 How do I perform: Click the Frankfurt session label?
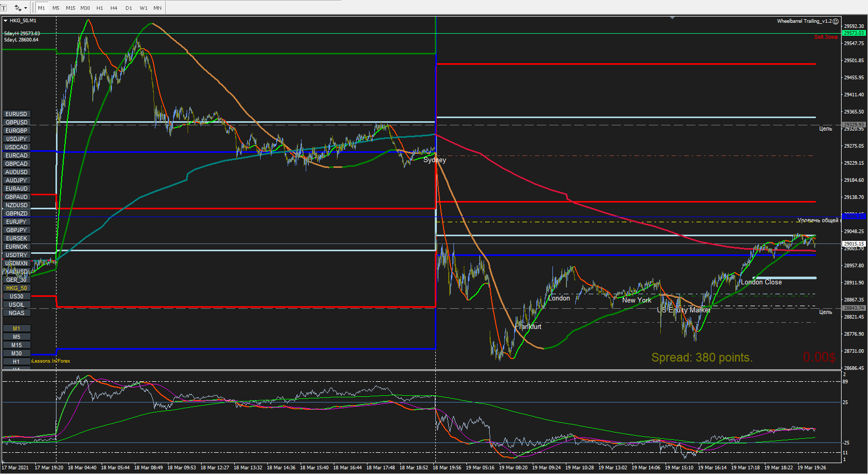click(x=528, y=326)
